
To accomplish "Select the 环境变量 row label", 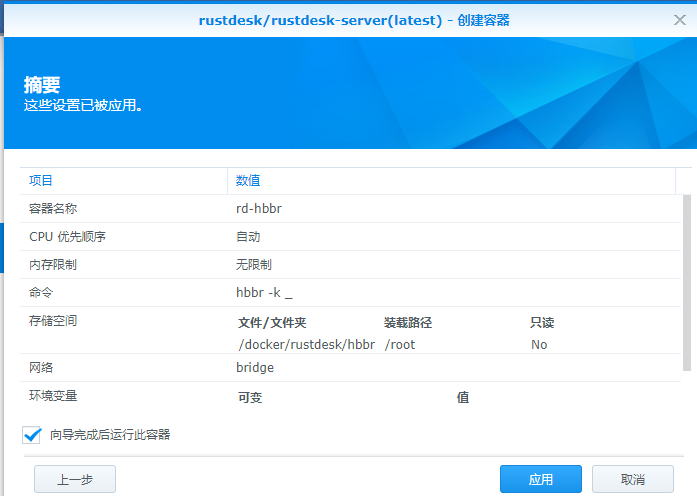I will [53, 396].
